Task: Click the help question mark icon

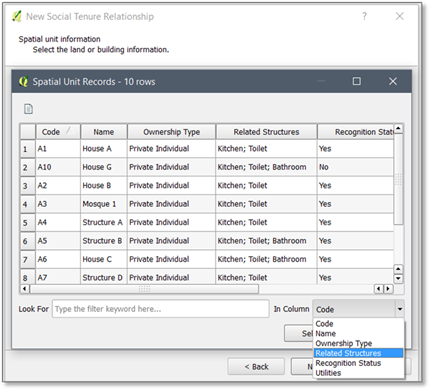Action: click(364, 16)
